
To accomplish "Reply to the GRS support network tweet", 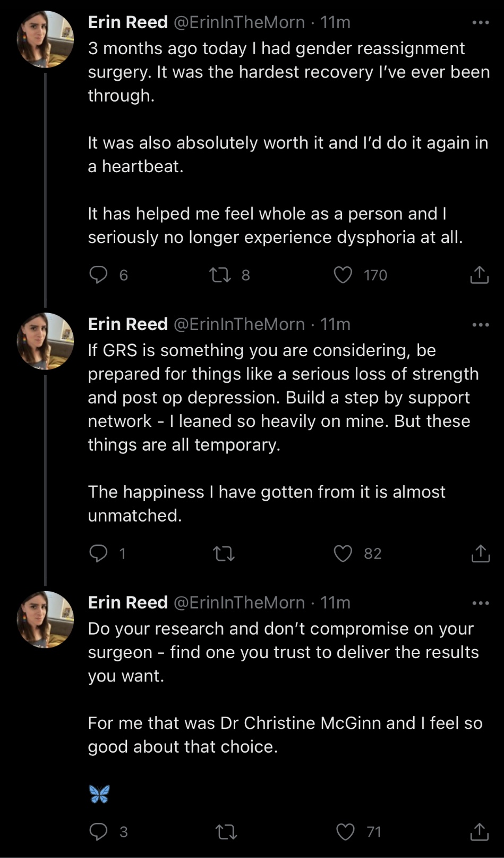I will [x=98, y=553].
